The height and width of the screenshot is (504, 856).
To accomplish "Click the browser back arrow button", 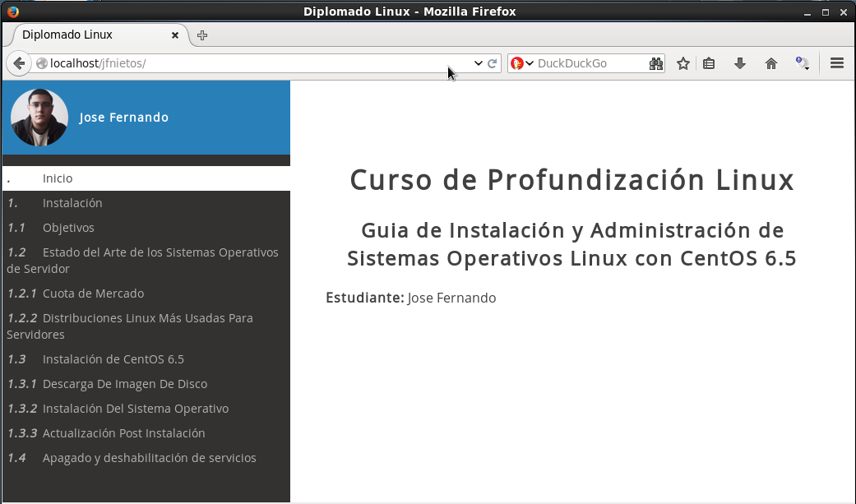I will [x=19, y=63].
